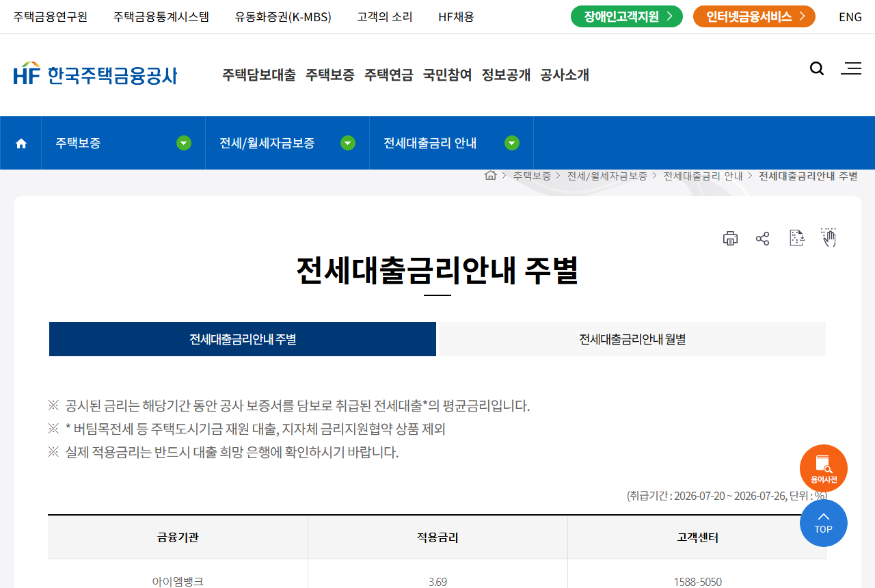875x588 pixels.
Task: Open the share icon
Action: coord(763,238)
